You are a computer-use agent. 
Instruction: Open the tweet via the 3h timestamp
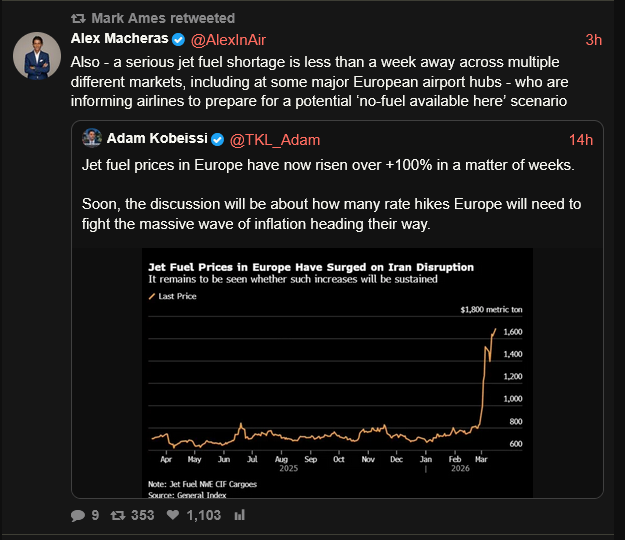[593, 40]
